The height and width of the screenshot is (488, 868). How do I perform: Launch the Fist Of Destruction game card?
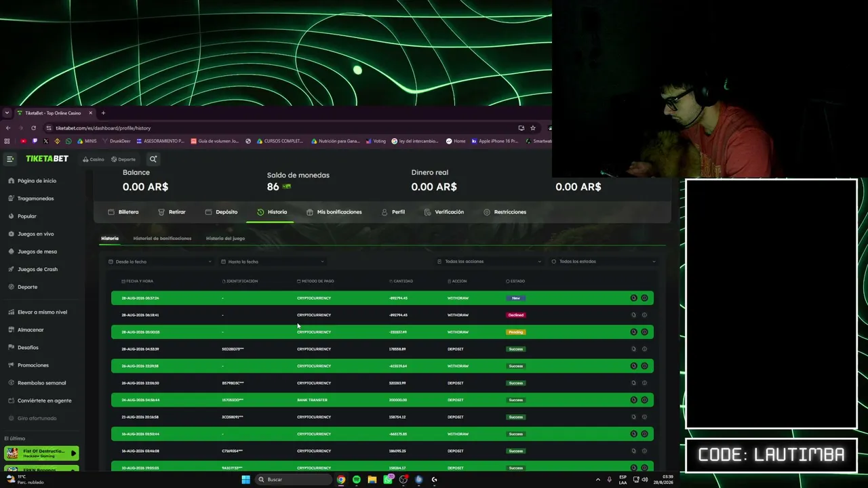41,453
